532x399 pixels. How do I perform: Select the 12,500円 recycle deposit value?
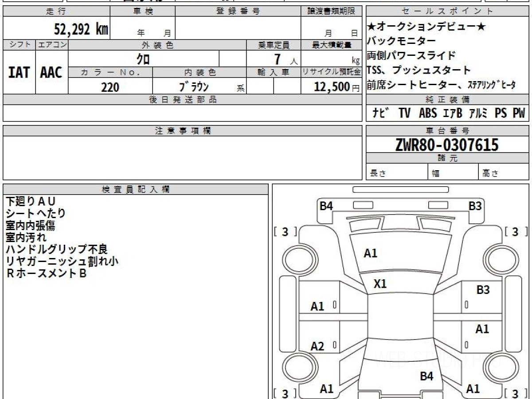point(337,87)
